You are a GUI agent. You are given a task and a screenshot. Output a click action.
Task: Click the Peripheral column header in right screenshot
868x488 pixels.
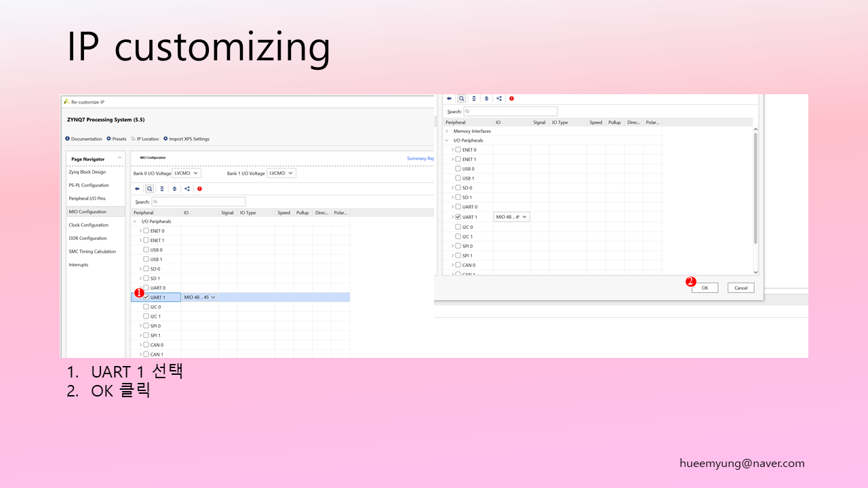(456, 123)
